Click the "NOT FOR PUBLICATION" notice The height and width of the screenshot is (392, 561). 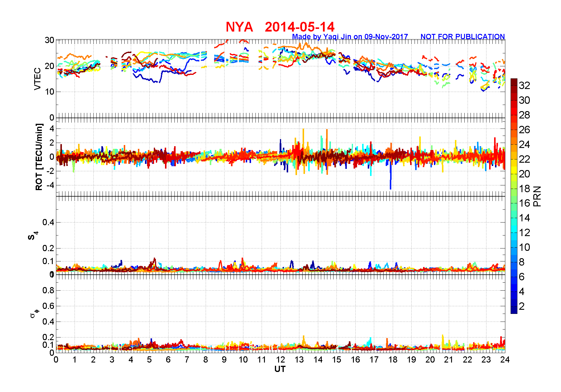pyautogui.click(x=463, y=37)
